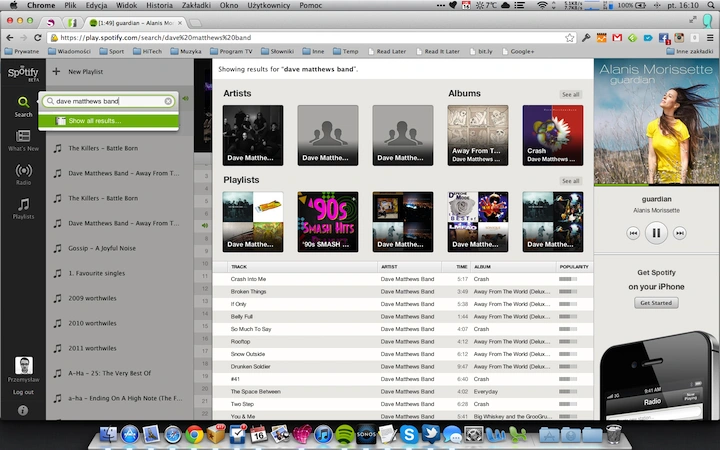
Task: Go back in Chrome
Action: pyautogui.click(x=10, y=38)
